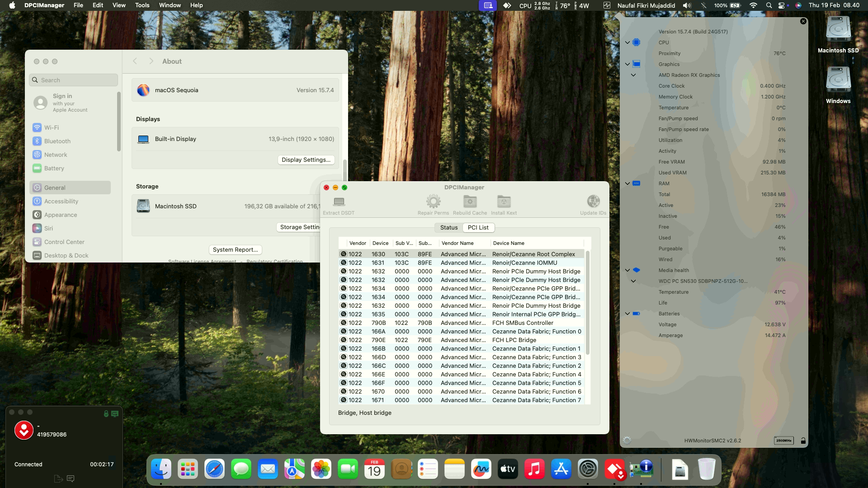Image resolution: width=868 pixels, height=488 pixels.
Task: Select the Windows desktop drive icon
Action: tap(838, 80)
